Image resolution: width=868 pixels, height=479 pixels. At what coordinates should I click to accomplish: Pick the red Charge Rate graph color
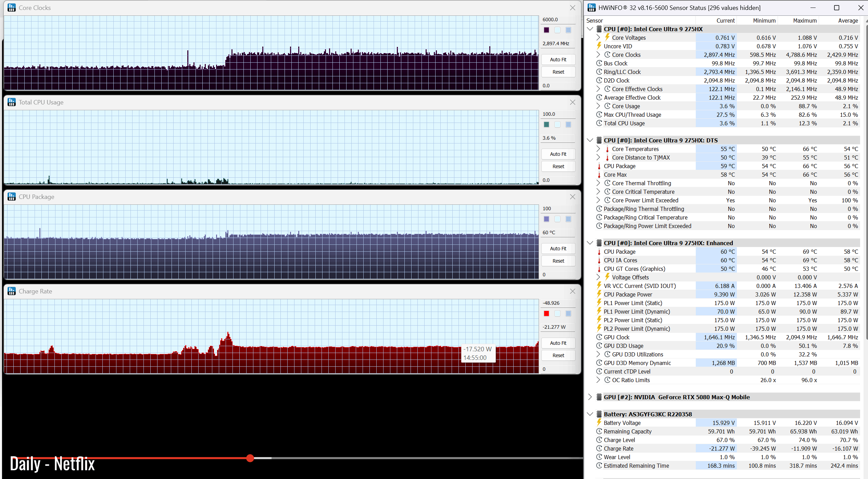pyautogui.click(x=546, y=314)
